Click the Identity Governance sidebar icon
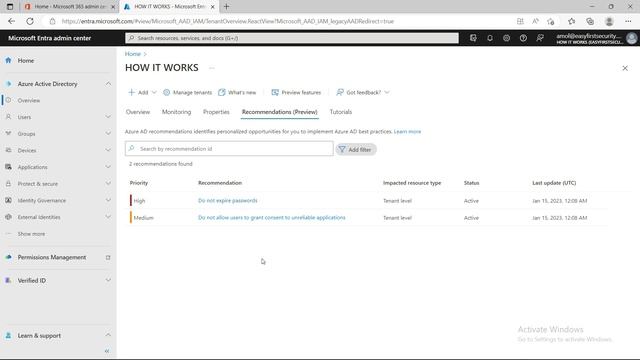 [8, 200]
